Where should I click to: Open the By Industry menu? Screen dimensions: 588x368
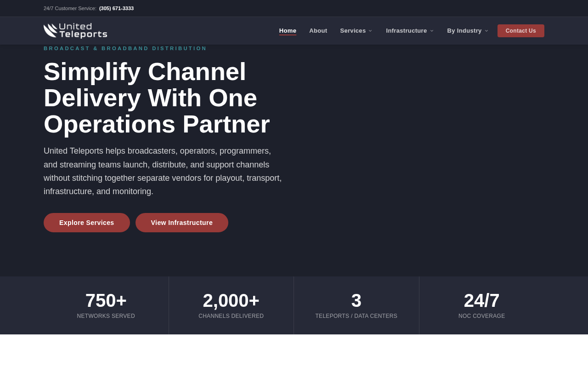(x=464, y=31)
